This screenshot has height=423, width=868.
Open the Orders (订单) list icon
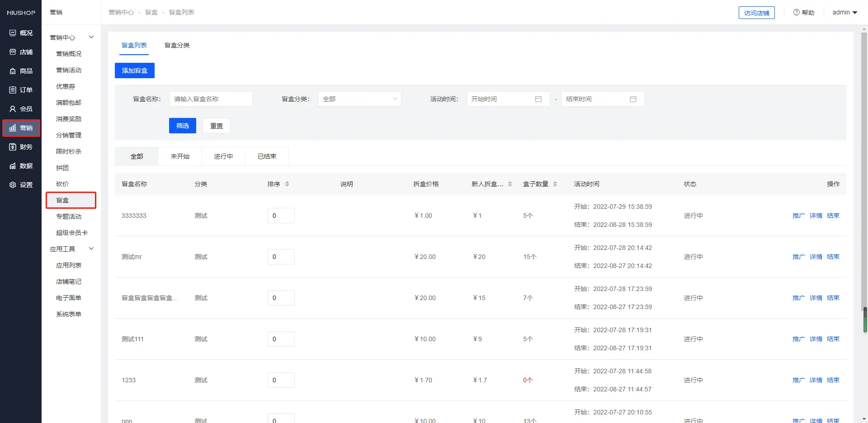(13, 90)
